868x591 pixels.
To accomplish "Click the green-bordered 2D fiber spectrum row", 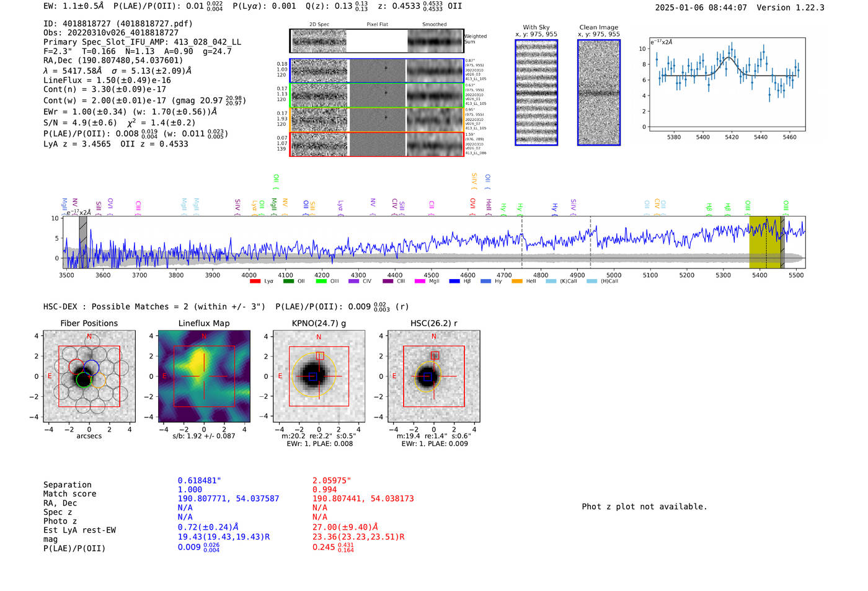I will click(376, 95).
